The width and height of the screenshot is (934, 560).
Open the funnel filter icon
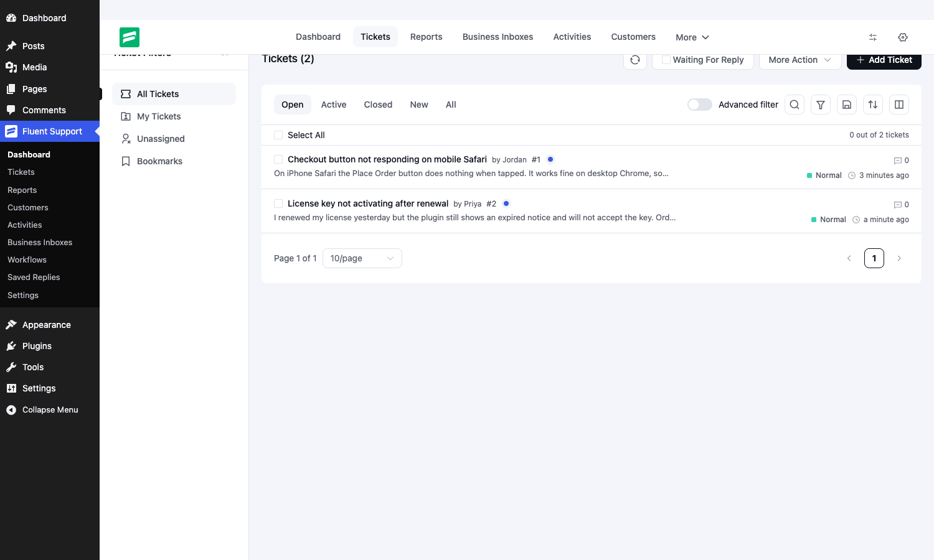821,105
